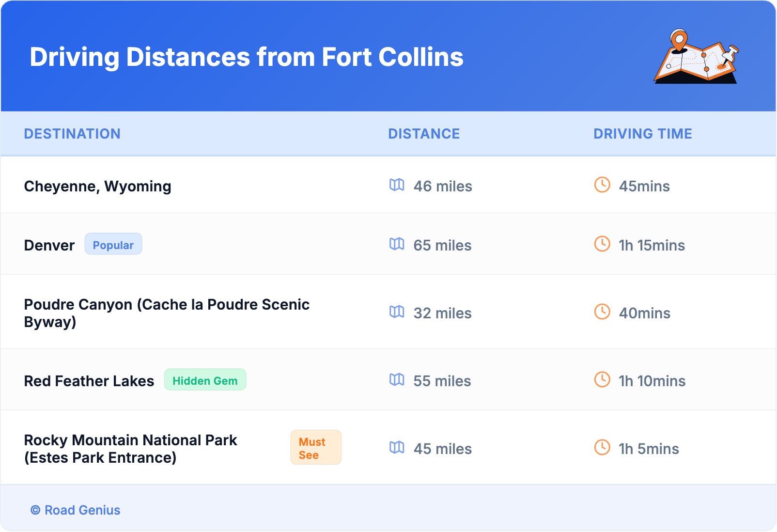The image size is (777, 532).
Task: Select the Cheyenne, Wyoming destination
Action: 97,187
